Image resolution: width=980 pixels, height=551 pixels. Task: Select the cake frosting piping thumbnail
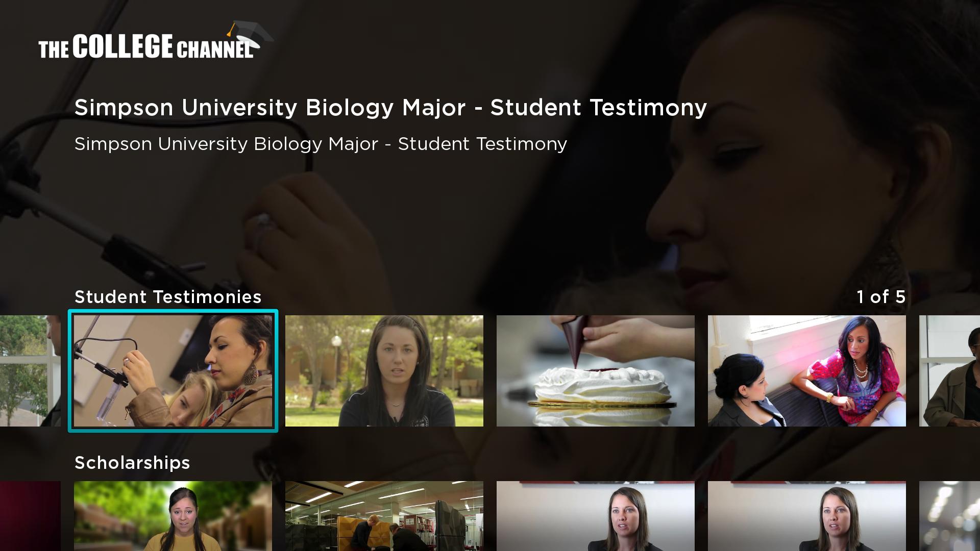596,371
